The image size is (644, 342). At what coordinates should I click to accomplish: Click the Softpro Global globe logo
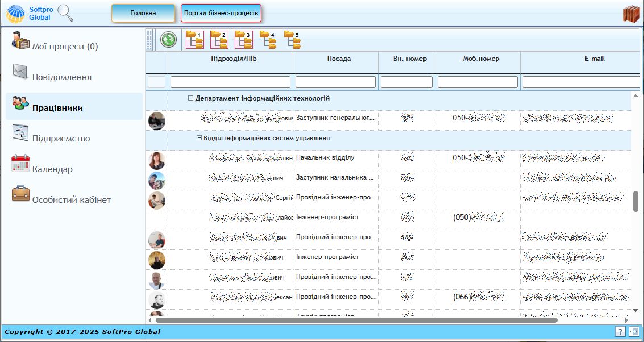tap(15, 14)
